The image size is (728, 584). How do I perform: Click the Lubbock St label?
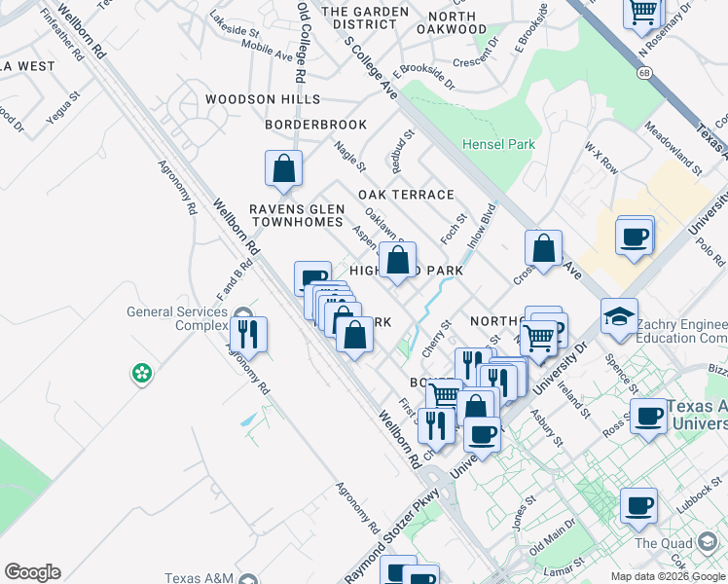pos(699,495)
